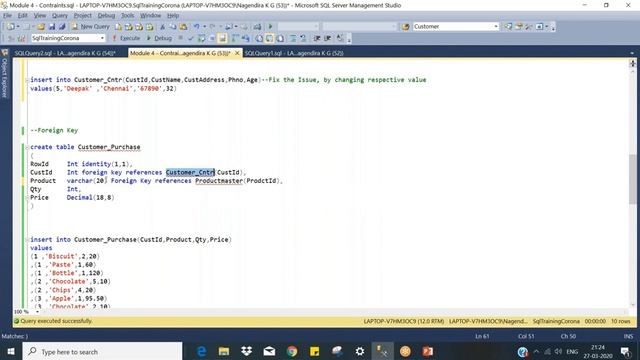
Task: Open the active documents tab list dropdown
Action: (632, 53)
